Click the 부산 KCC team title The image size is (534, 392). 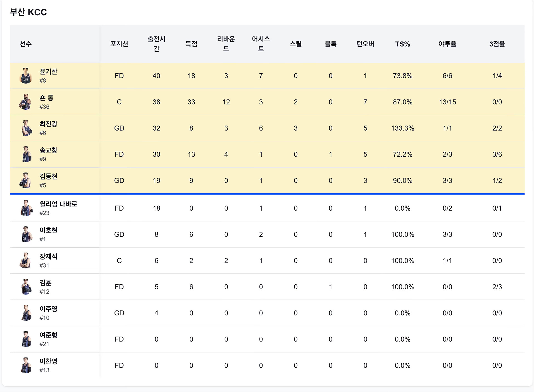[28, 12]
